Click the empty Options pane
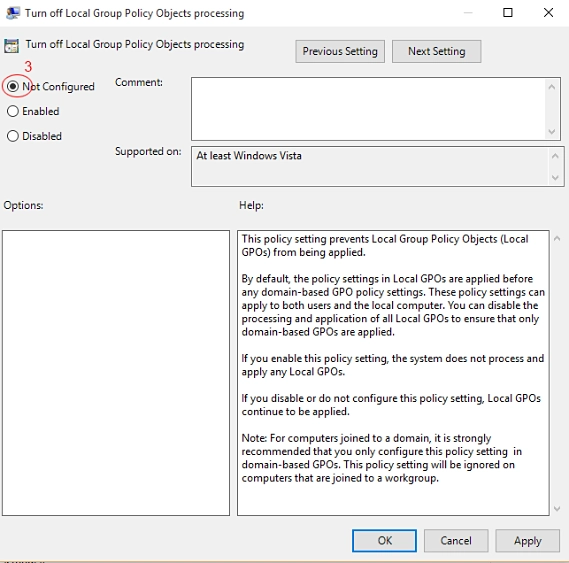 coord(116,373)
